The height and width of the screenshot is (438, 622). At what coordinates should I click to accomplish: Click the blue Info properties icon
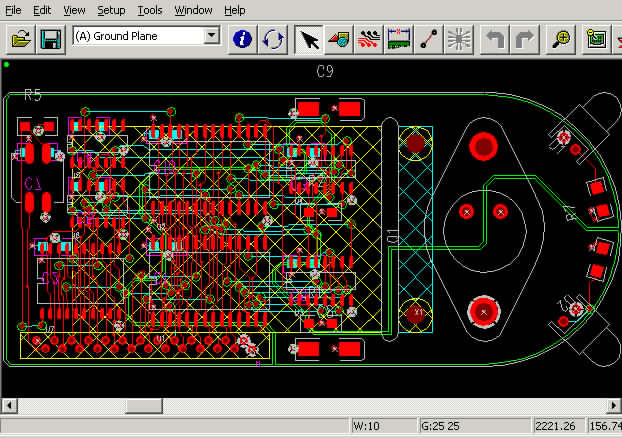click(242, 39)
